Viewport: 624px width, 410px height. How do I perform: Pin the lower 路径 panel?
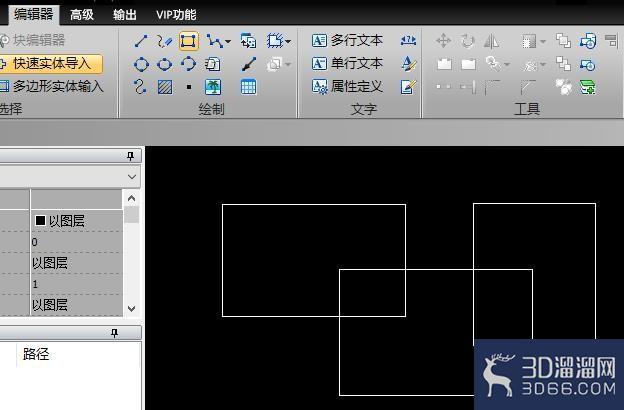pyautogui.click(x=115, y=333)
